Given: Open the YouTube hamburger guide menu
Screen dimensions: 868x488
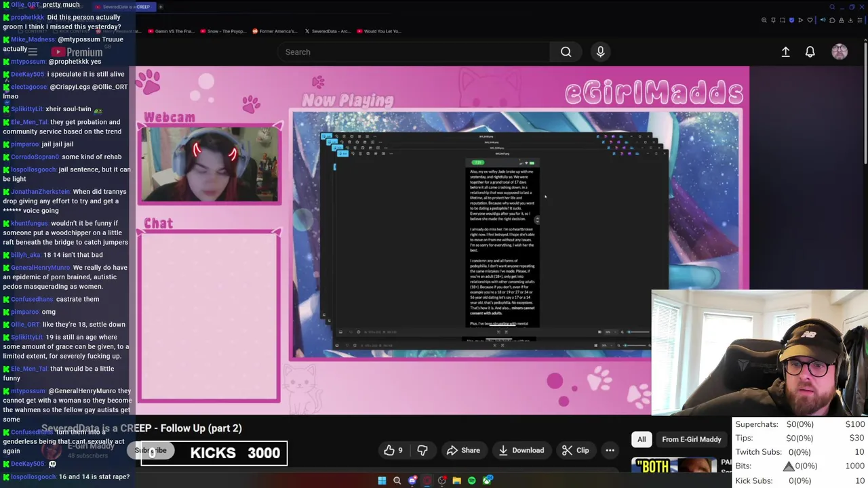Looking at the screenshot, I should click(x=32, y=52).
